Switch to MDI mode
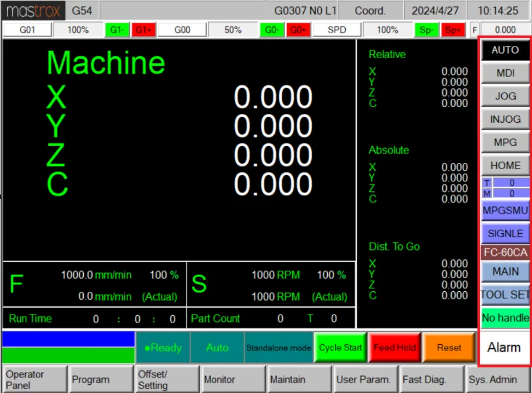Viewport: 532px width, 393px height. click(x=505, y=73)
